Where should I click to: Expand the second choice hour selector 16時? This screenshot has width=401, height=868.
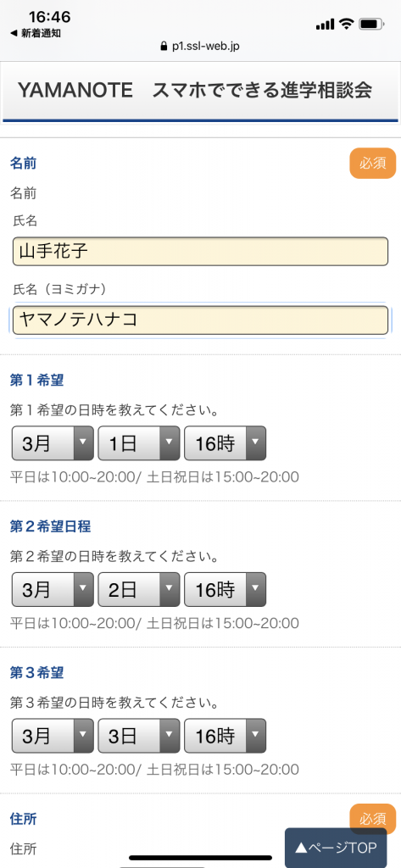pyautogui.click(x=225, y=590)
